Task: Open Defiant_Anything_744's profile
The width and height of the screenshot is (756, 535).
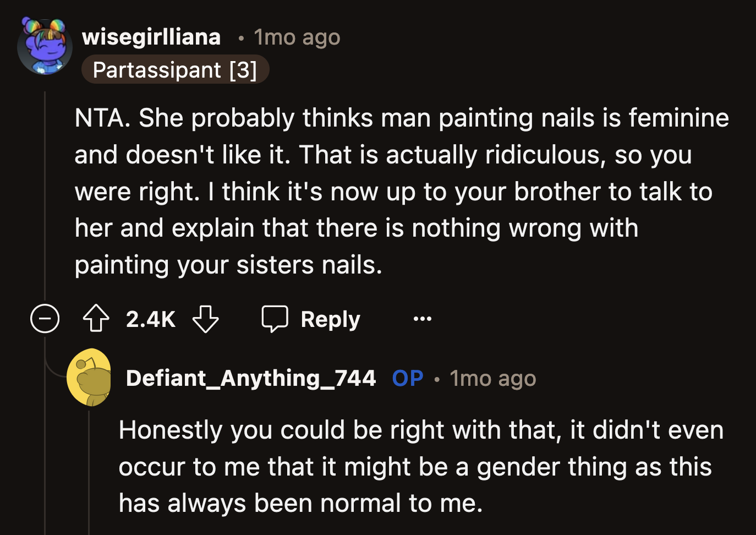Action: 251,378
